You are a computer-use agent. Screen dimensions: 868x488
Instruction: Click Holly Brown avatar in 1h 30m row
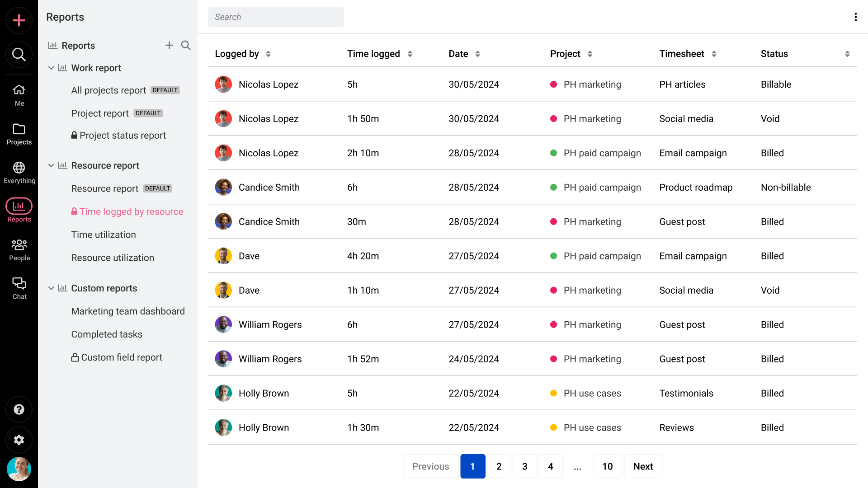click(223, 427)
